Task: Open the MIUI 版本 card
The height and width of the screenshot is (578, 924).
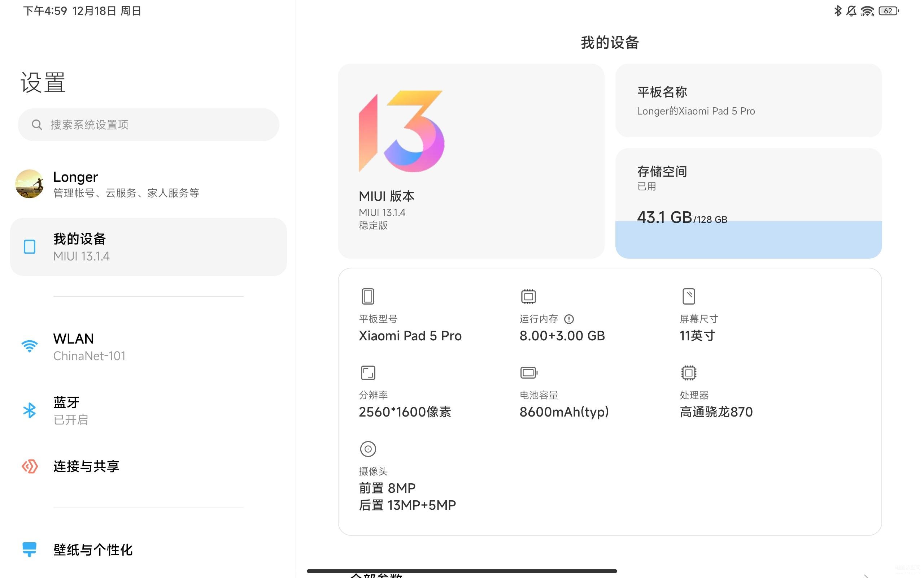Action: click(471, 161)
